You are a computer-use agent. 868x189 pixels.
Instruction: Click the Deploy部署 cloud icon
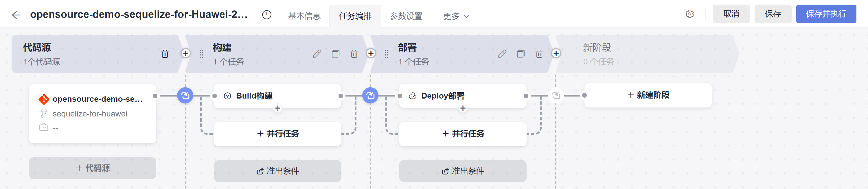[x=412, y=96]
